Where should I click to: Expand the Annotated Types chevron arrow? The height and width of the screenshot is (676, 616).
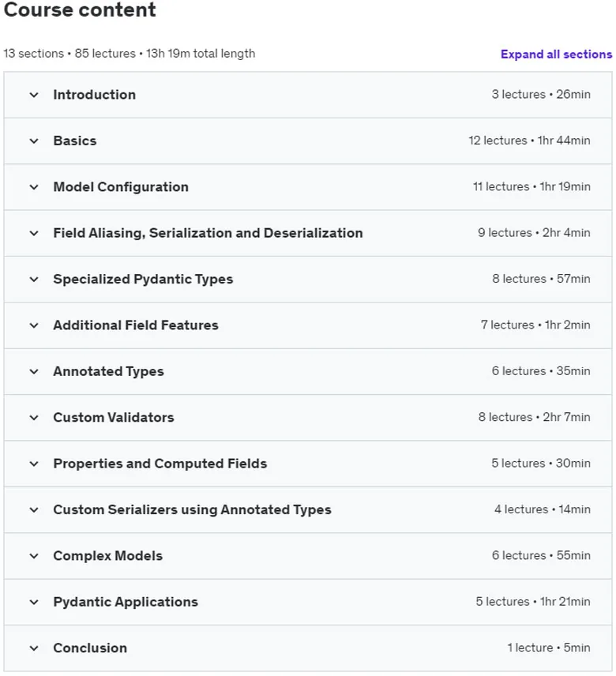point(34,372)
